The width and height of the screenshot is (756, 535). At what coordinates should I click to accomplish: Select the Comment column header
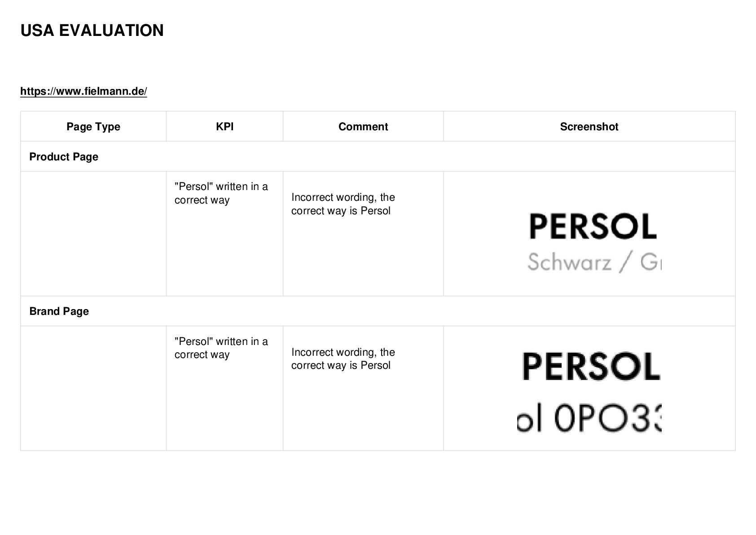tap(363, 127)
